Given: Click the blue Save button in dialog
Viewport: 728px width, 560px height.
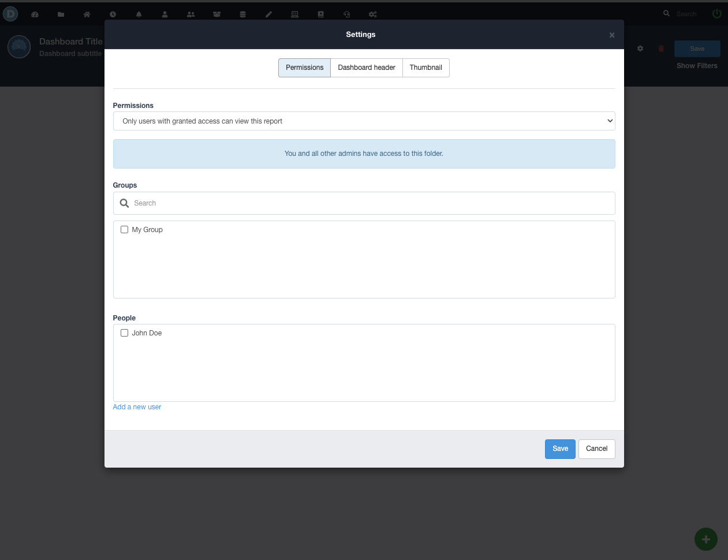Looking at the screenshot, I should pos(560,449).
